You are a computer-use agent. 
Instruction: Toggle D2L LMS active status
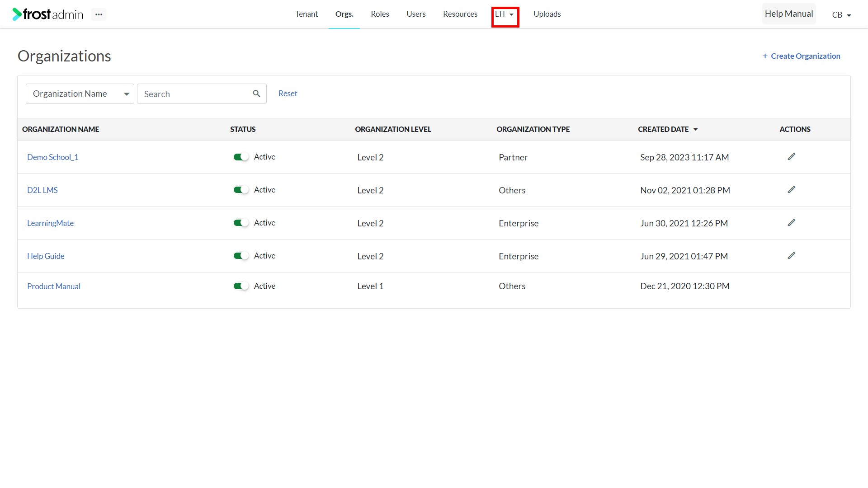point(241,190)
